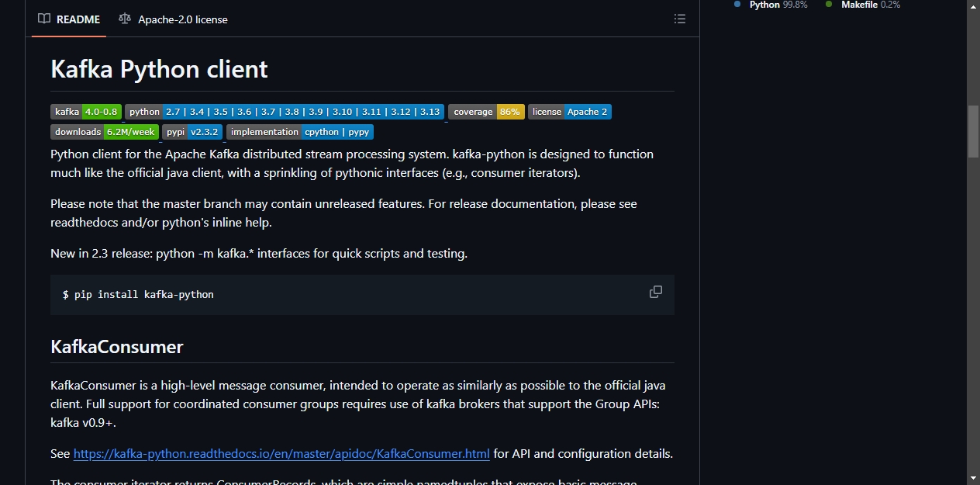The width and height of the screenshot is (980, 485).
Task: Click the coverage 86% badge
Action: pyautogui.click(x=487, y=112)
